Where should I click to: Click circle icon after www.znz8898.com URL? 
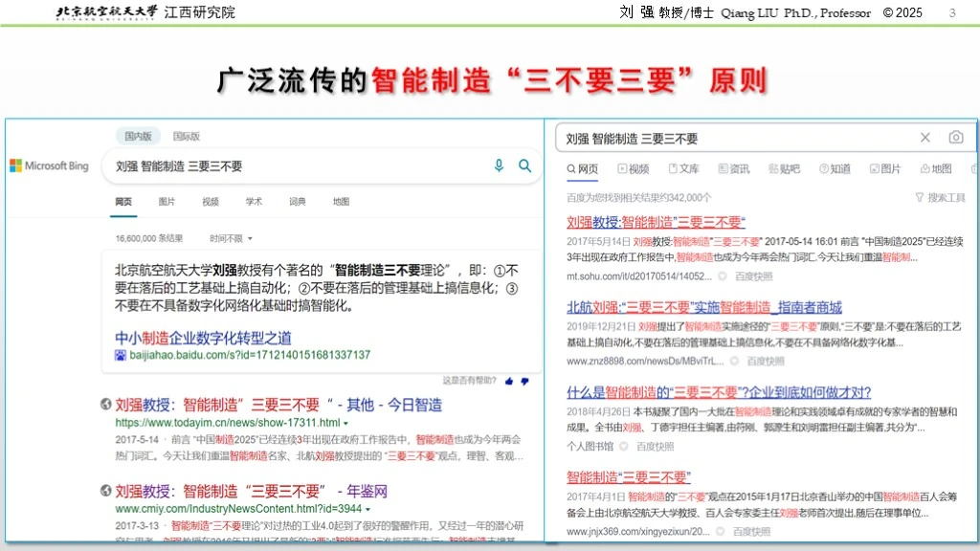[x=734, y=361]
